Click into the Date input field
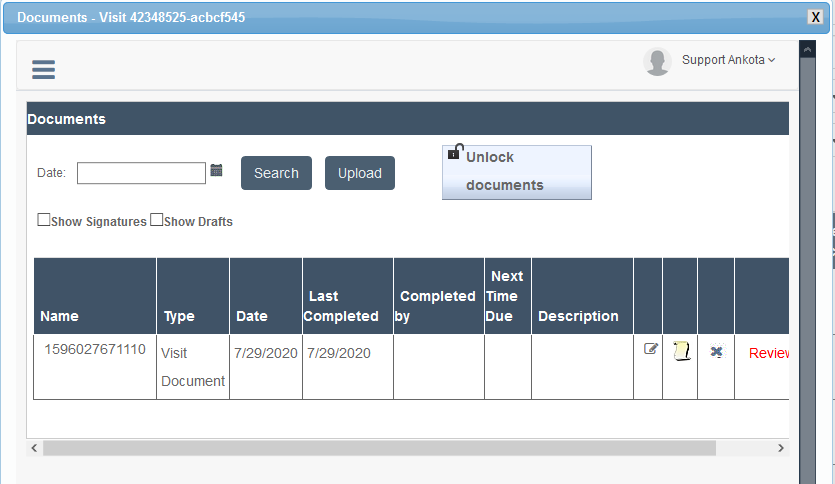Image resolution: width=835 pixels, height=484 pixels. pos(141,173)
